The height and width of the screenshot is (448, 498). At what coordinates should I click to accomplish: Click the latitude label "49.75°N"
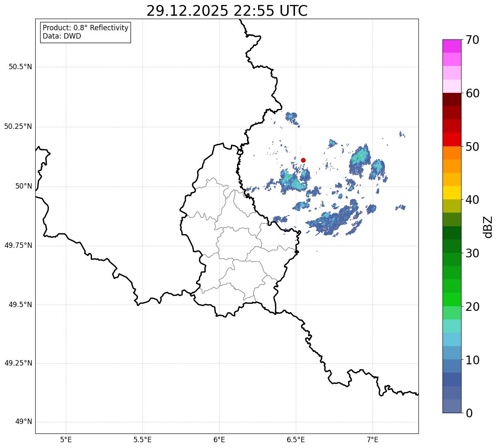(18, 245)
